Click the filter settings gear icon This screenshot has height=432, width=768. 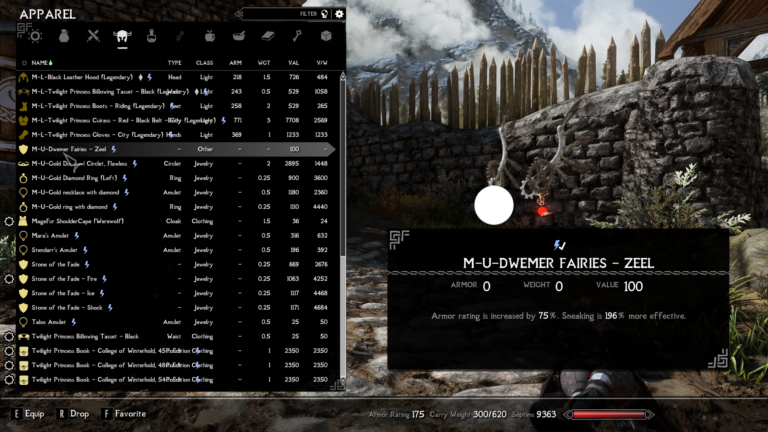(339, 14)
